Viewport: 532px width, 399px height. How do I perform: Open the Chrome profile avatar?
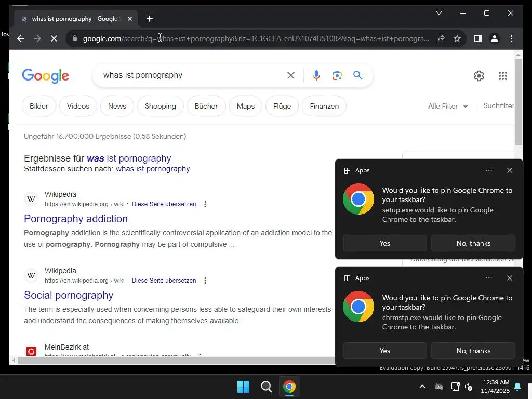(x=495, y=38)
